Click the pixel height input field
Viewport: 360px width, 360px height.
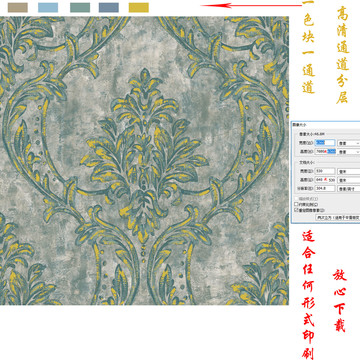(x=325, y=151)
